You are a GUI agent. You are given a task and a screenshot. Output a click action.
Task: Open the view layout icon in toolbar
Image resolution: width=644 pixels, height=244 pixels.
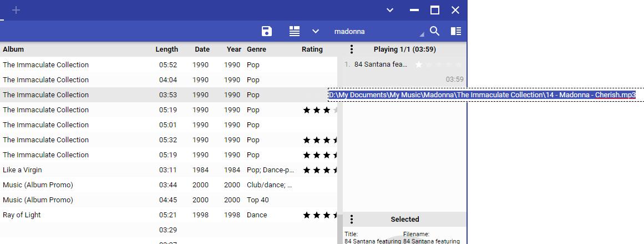tap(295, 31)
